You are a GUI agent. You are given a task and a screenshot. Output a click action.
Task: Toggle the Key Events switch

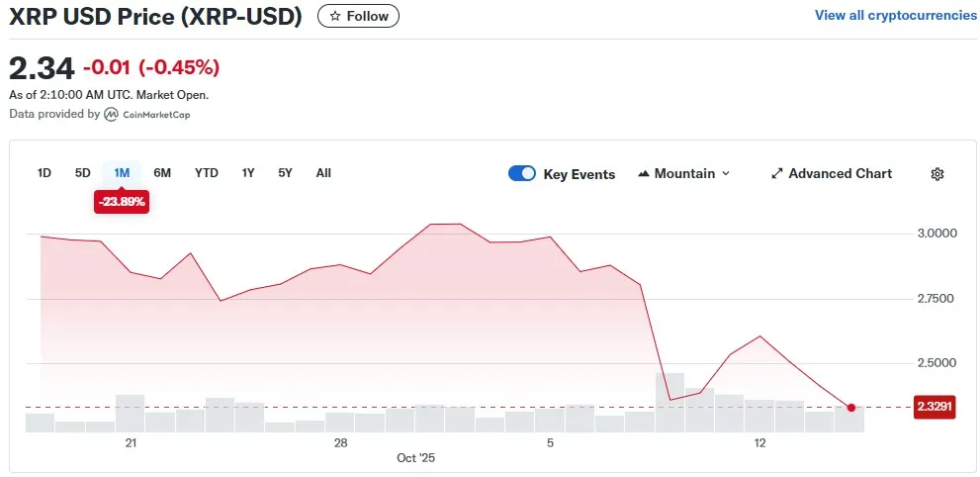(x=522, y=174)
